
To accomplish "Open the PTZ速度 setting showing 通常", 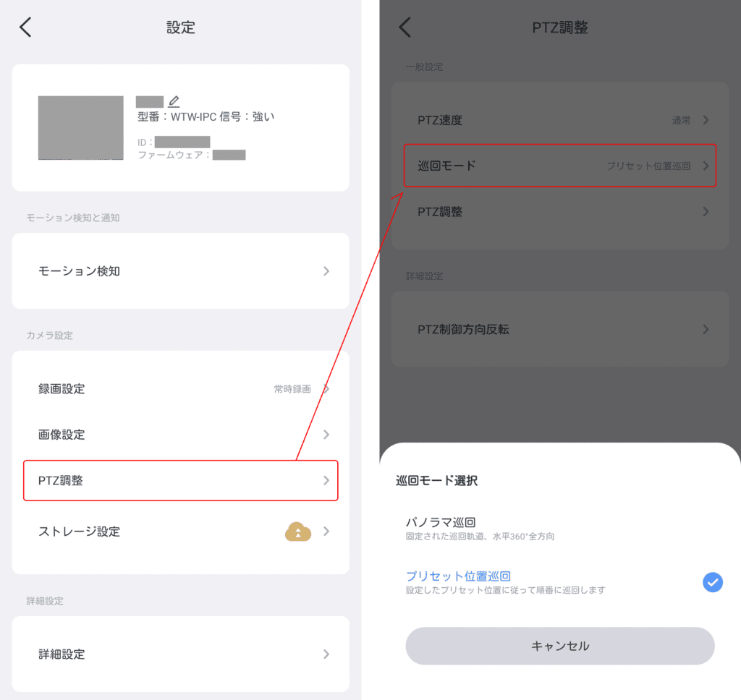I will pyautogui.click(x=560, y=120).
